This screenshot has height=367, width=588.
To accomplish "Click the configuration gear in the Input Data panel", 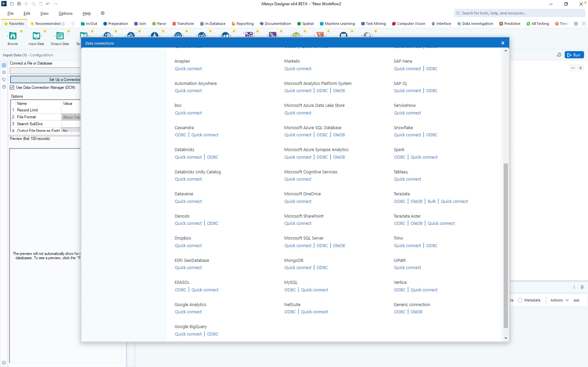I will [x=4, y=65].
